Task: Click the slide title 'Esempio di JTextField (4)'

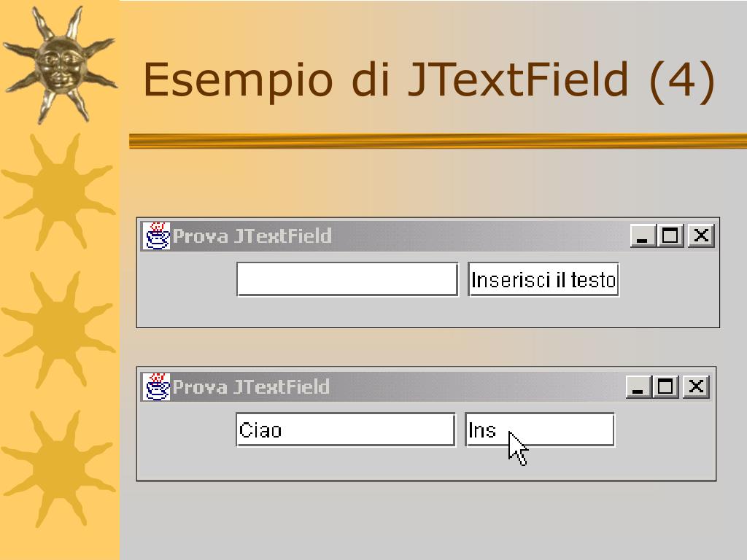Action: [x=429, y=79]
